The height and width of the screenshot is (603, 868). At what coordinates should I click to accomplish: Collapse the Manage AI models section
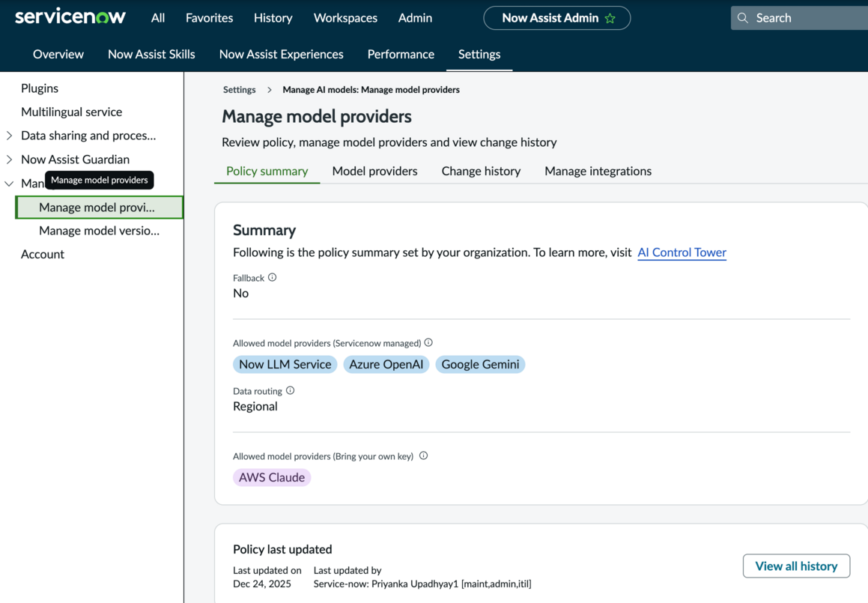pos(9,184)
